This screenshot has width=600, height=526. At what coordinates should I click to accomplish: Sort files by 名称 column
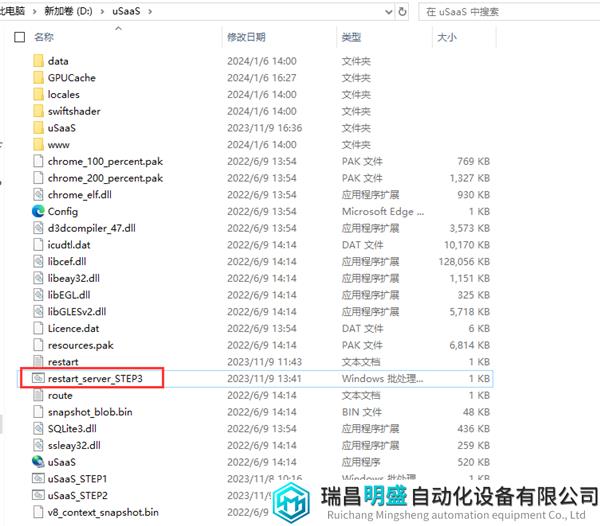(44, 37)
